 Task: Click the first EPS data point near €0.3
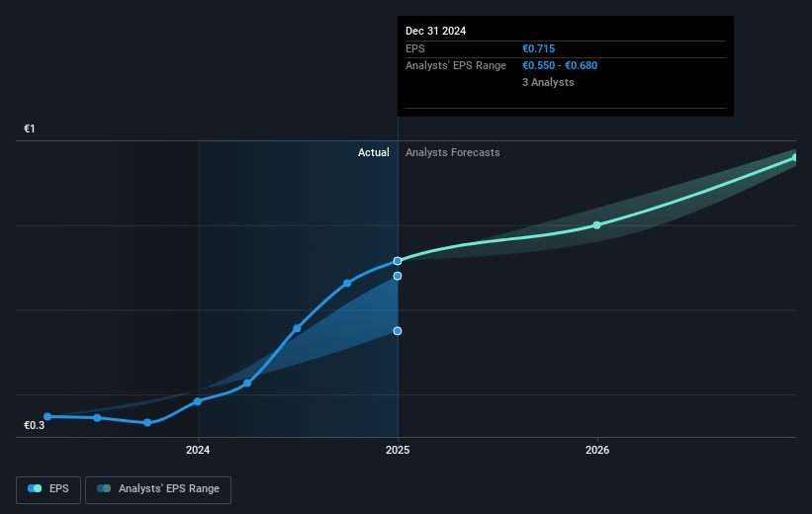tap(47, 417)
